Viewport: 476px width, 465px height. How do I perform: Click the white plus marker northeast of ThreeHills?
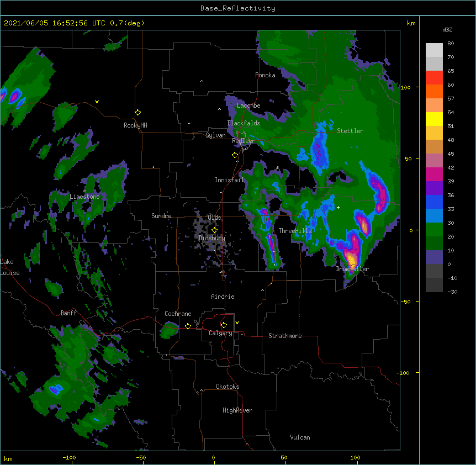(x=338, y=207)
